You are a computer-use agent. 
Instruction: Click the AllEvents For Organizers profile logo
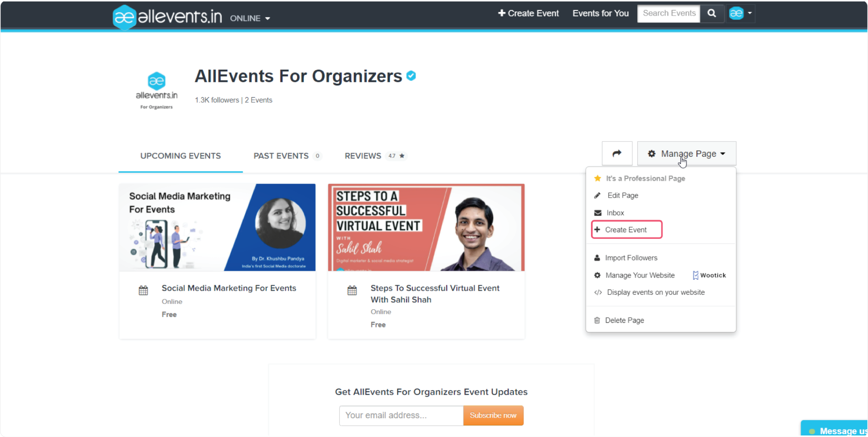coord(156,90)
